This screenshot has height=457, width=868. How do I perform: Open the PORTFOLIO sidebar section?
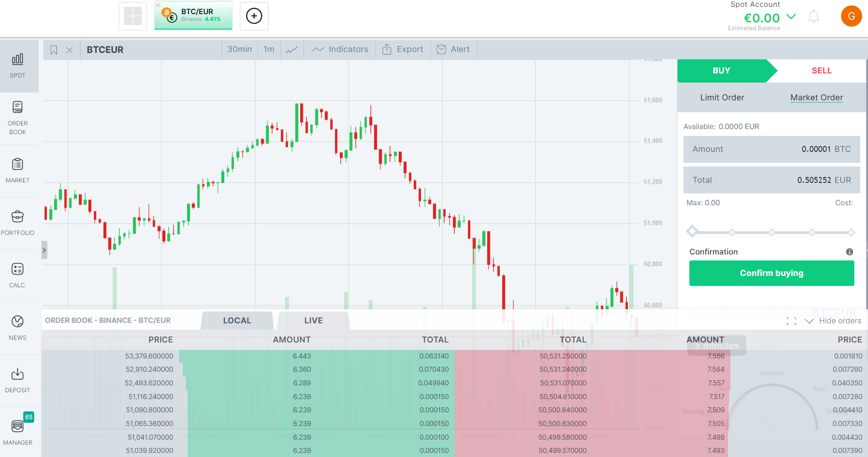pos(18,223)
